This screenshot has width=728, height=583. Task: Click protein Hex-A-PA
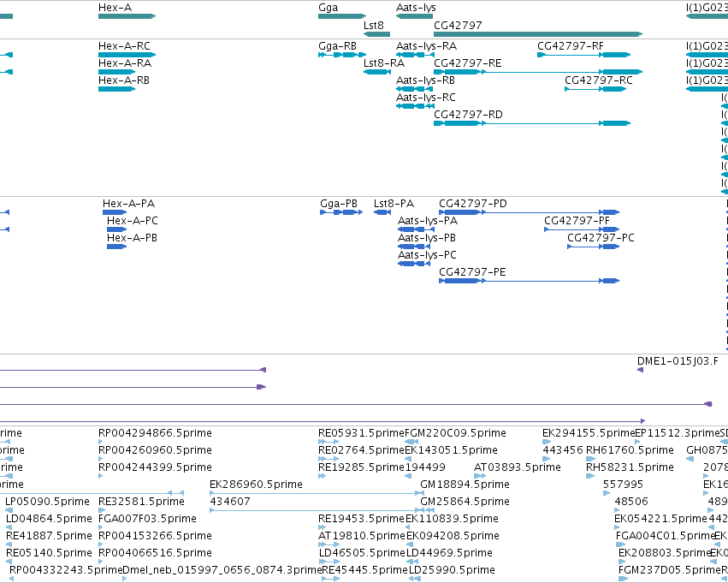coord(115,212)
